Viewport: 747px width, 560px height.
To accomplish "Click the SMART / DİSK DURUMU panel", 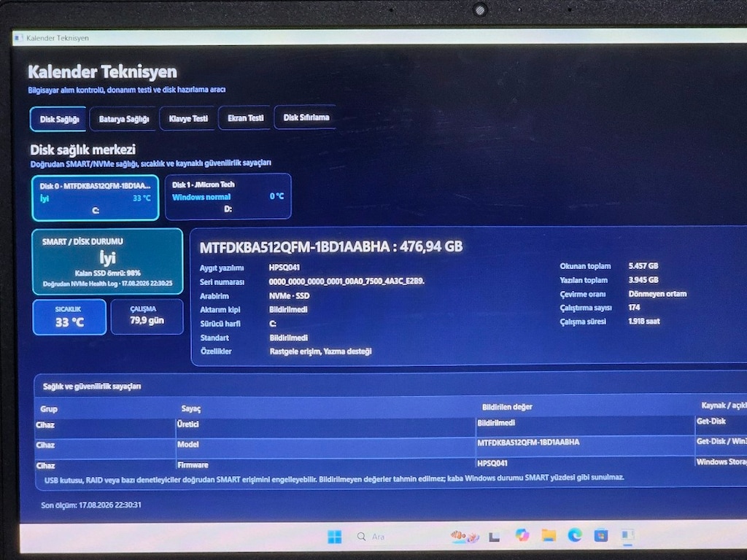I will (x=108, y=262).
